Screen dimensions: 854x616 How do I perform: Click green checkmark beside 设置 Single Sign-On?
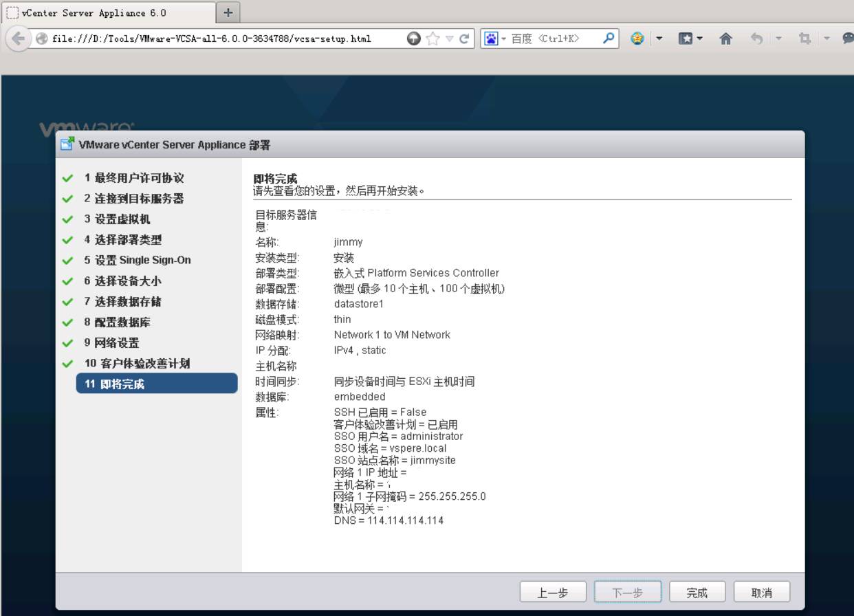67,261
